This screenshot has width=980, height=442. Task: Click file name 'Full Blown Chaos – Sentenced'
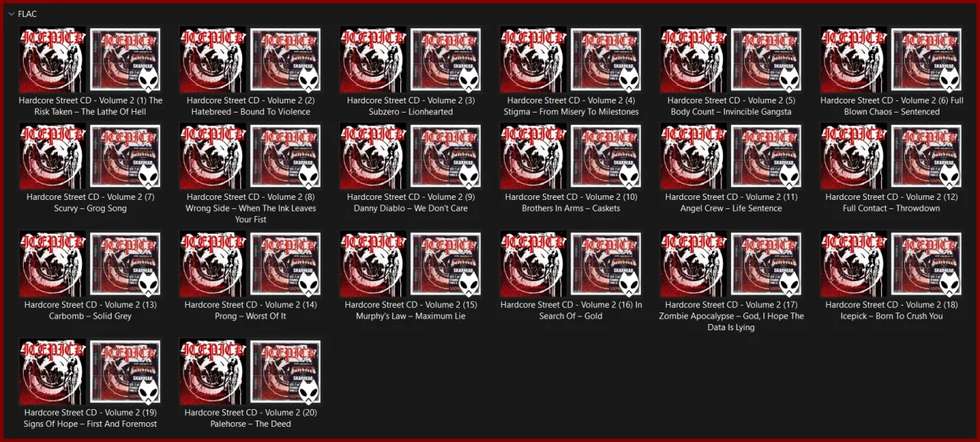point(892,106)
